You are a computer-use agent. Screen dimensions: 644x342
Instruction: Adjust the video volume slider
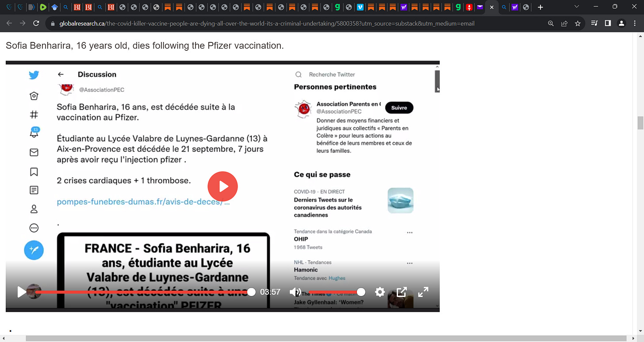tap(337, 292)
